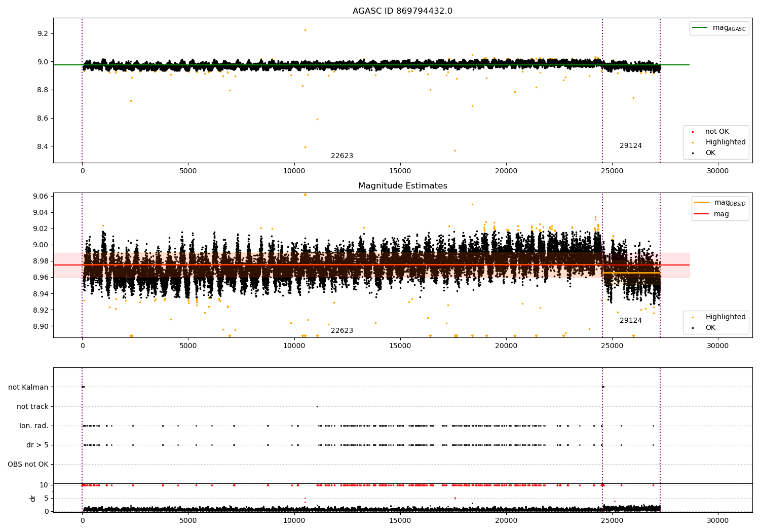Click the y-axis tick '8.8' in top panel
Screen dimensions: 760x532
pos(43,90)
